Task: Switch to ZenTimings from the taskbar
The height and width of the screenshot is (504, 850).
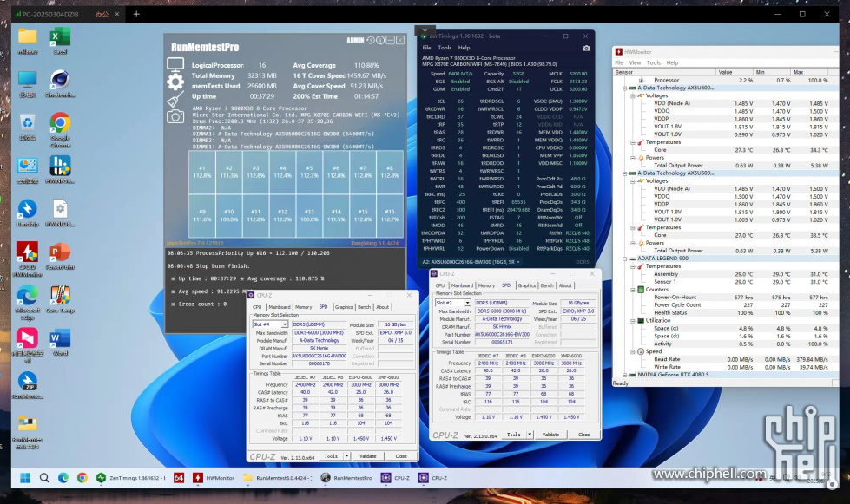Action: (x=130, y=478)
